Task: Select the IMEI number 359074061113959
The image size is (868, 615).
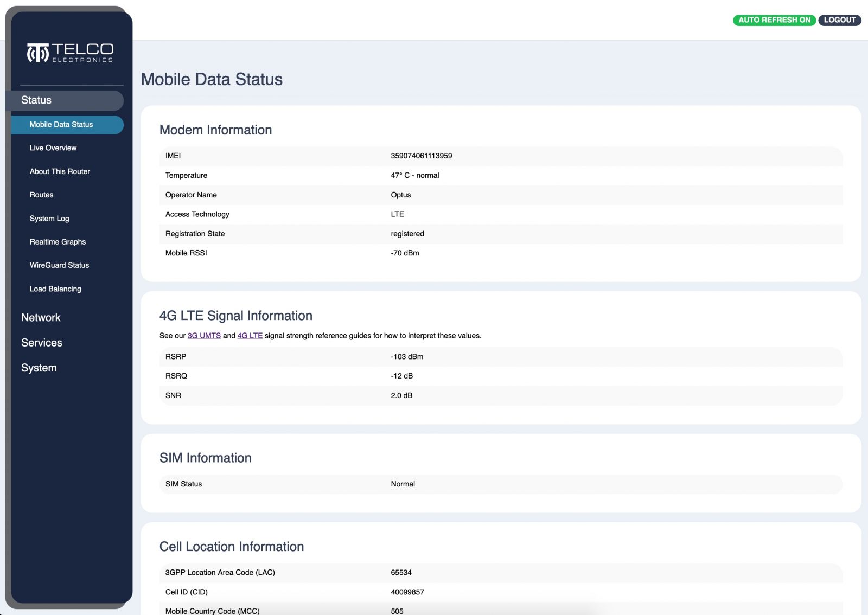Action: pos(422,156)
